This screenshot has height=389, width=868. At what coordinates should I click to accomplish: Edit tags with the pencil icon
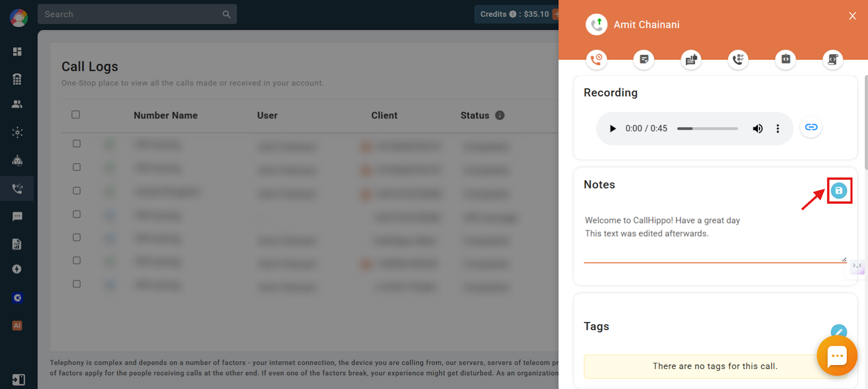[x=839, y=331]
